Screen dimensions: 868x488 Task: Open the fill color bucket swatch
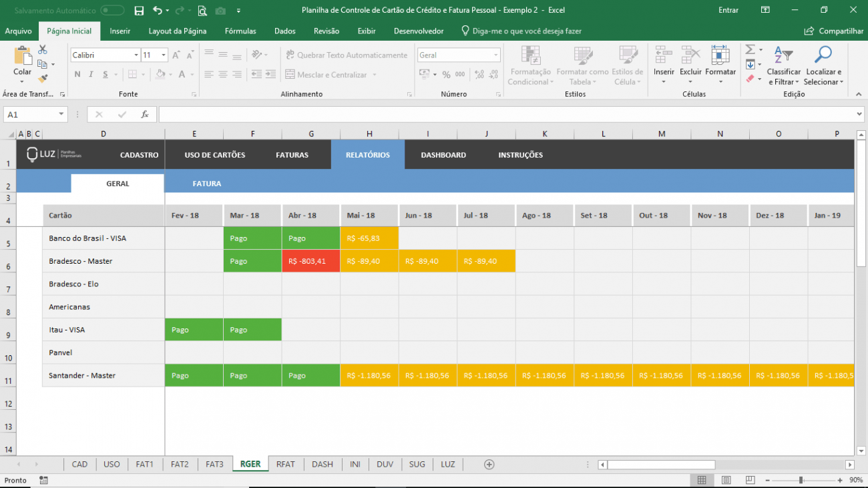click(161, 75)
